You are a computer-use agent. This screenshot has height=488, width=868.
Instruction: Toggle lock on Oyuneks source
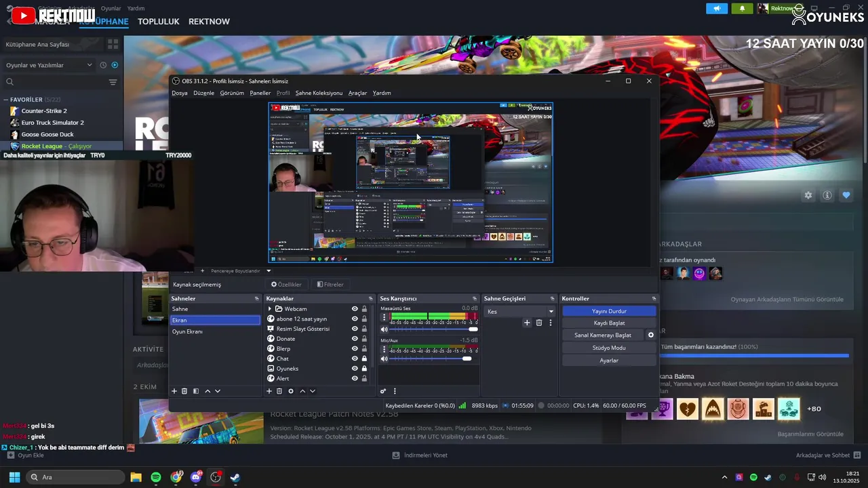click(x=364, y=369)
